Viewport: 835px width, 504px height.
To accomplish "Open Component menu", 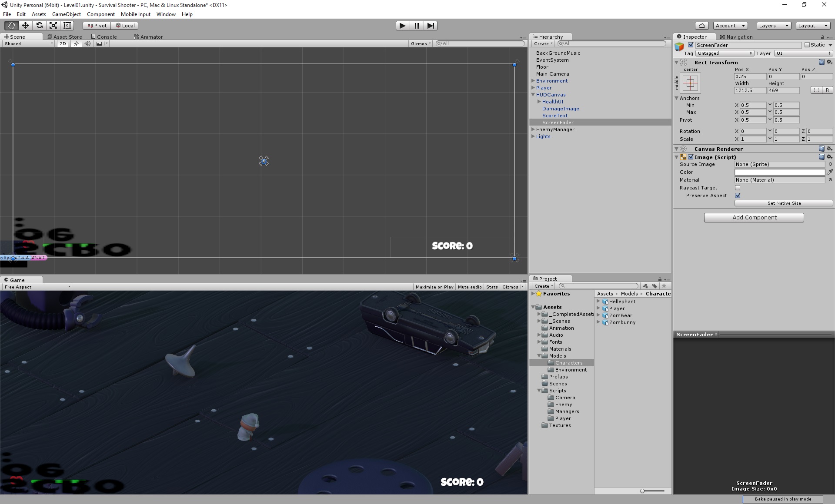I will click(x=101, y=14).
